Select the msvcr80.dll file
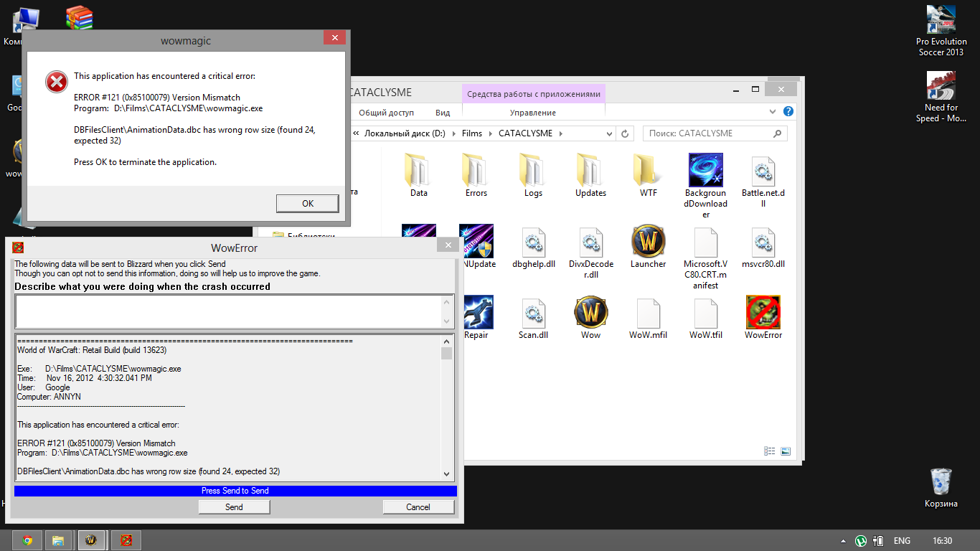This screenshot has height=551, width=980. pos(763,247)
